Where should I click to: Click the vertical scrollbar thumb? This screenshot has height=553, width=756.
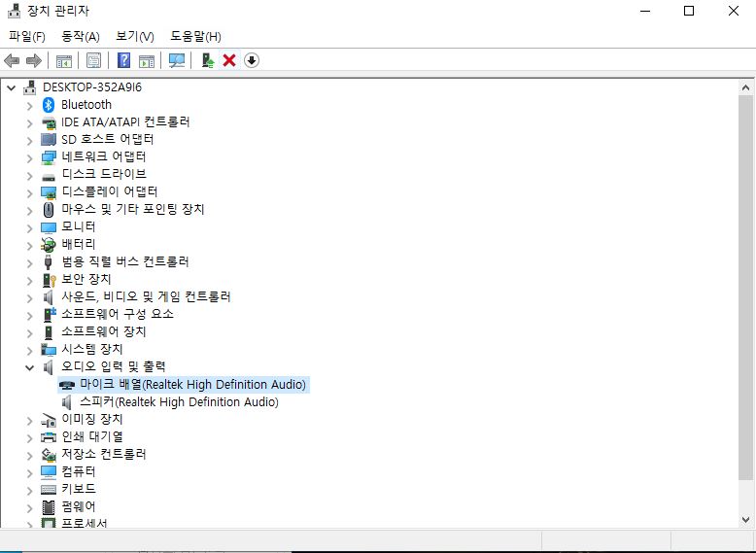745,288
